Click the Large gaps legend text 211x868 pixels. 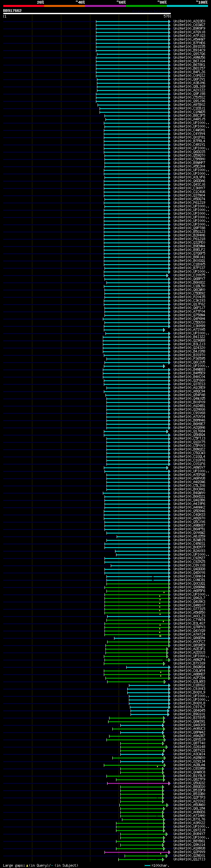click(x=41, y=865)
